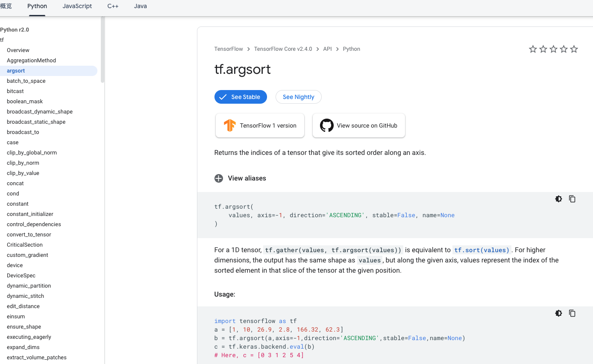Open the API breadcrumb link

pos(327,49)
